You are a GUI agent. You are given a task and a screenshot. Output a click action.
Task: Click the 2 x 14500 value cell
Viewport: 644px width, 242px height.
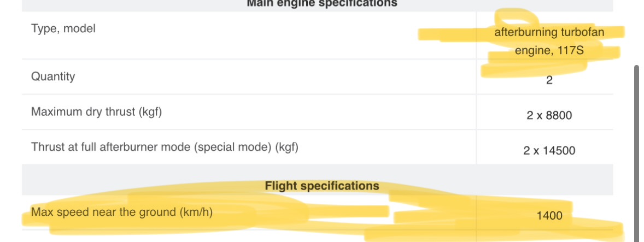(x=549, y=151)
